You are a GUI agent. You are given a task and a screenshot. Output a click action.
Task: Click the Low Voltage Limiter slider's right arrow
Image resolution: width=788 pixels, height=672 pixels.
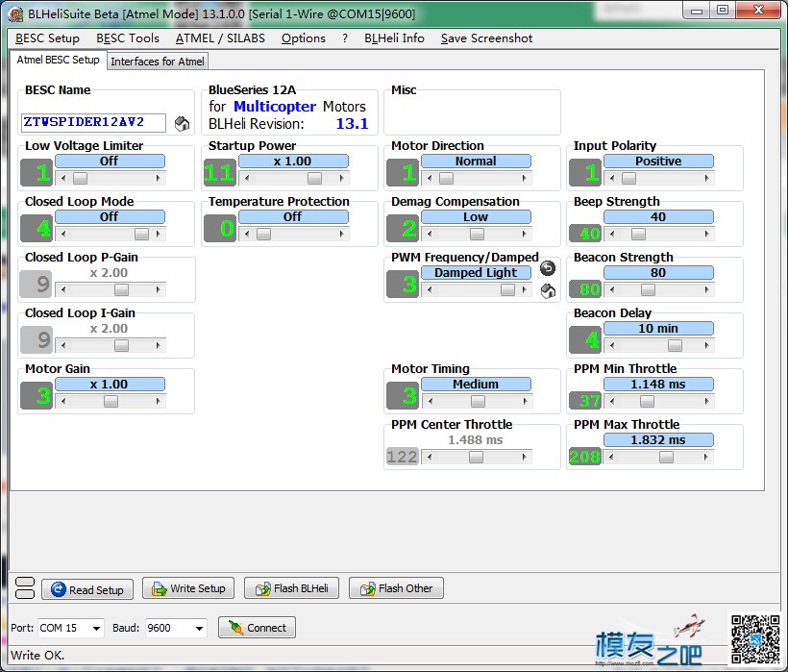[x=158, y=178]
